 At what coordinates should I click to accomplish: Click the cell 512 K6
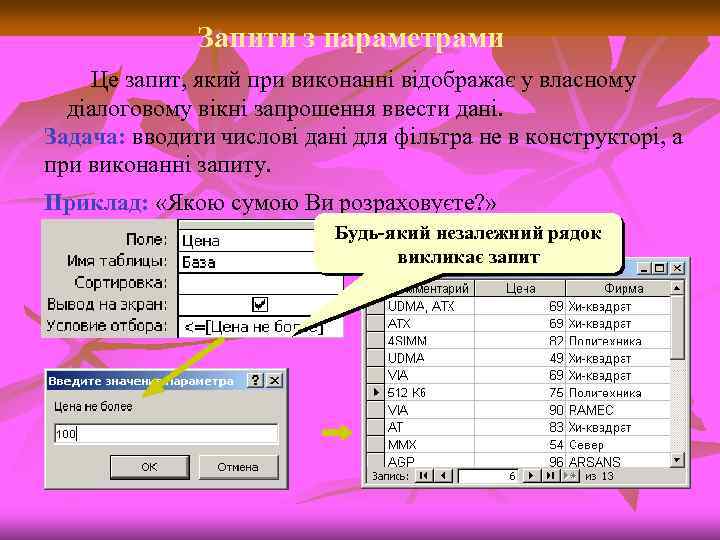coord(430,393)
